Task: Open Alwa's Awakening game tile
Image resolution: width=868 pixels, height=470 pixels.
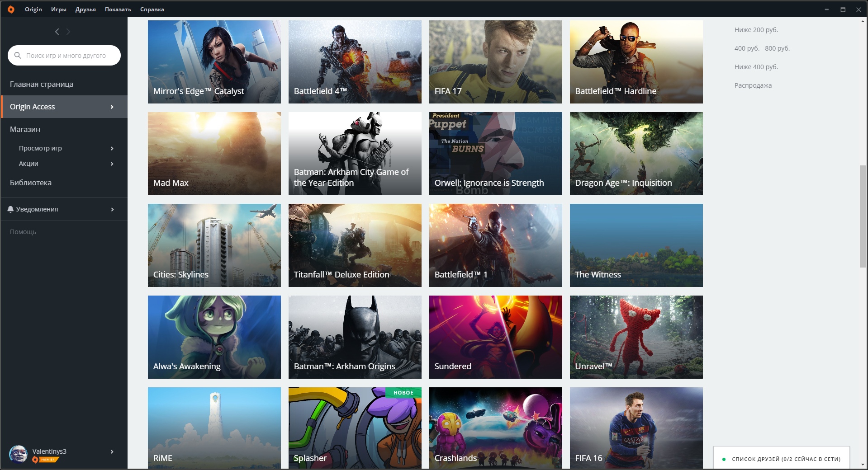Action: (214, 337)
